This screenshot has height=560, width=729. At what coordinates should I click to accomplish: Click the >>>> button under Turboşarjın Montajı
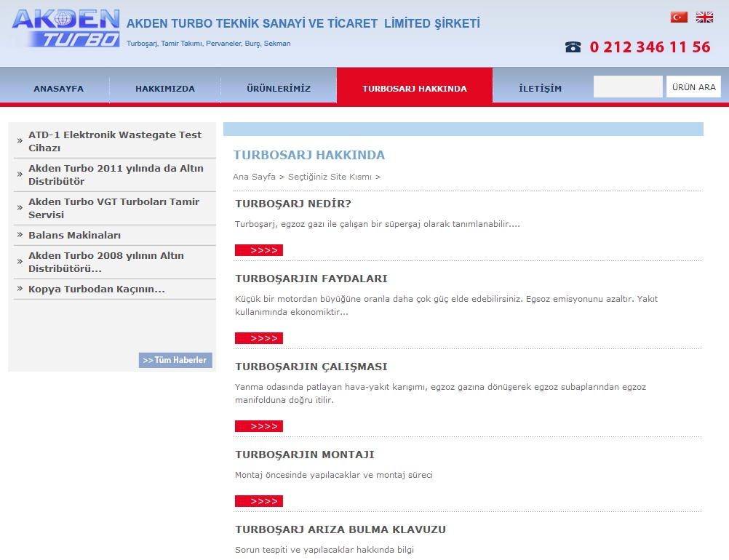point(258,501)
